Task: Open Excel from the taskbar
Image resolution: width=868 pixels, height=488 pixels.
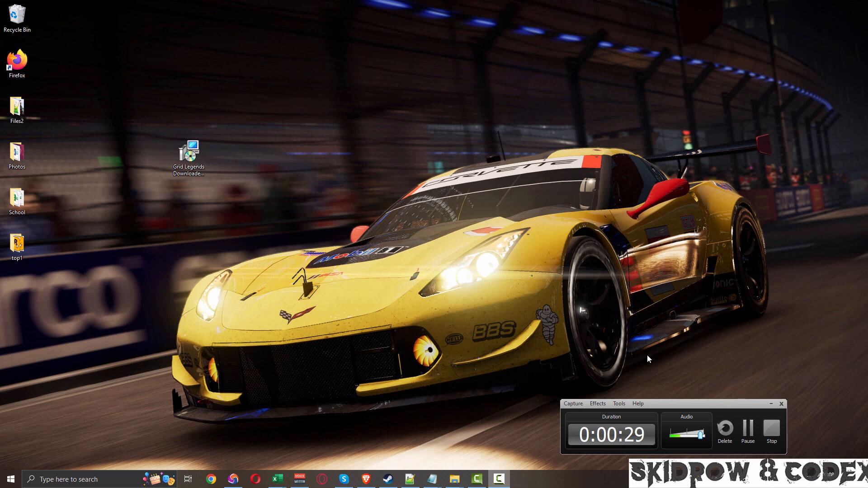Action: [277, 479]
